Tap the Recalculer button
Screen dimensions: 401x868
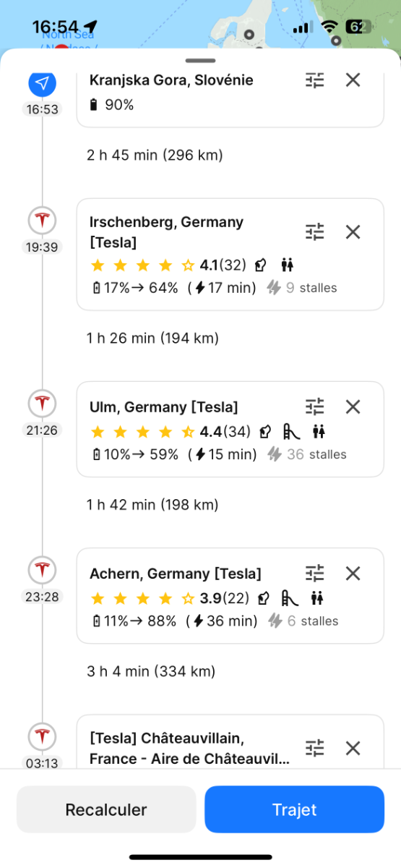(x=106, y=809)
